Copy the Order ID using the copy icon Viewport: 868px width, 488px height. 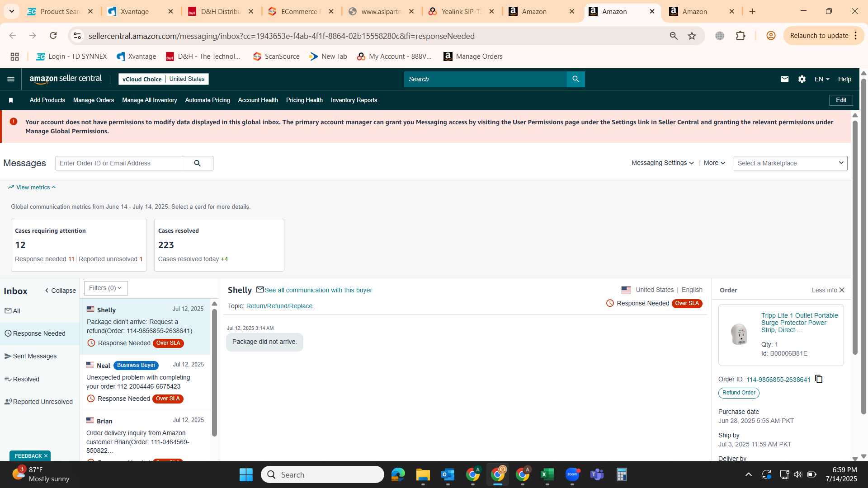[819, 379]
